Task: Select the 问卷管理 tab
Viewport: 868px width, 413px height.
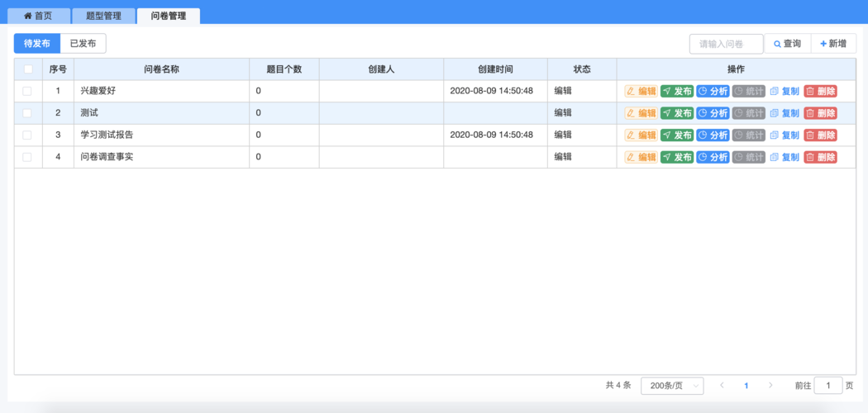Action: (169, 16)
